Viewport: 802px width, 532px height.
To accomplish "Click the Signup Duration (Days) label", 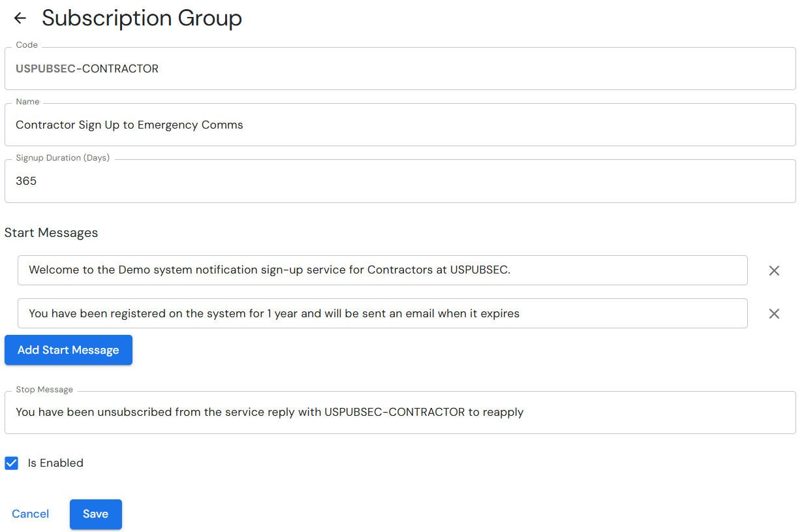I will pyautogui.click(x=63, y=157).
